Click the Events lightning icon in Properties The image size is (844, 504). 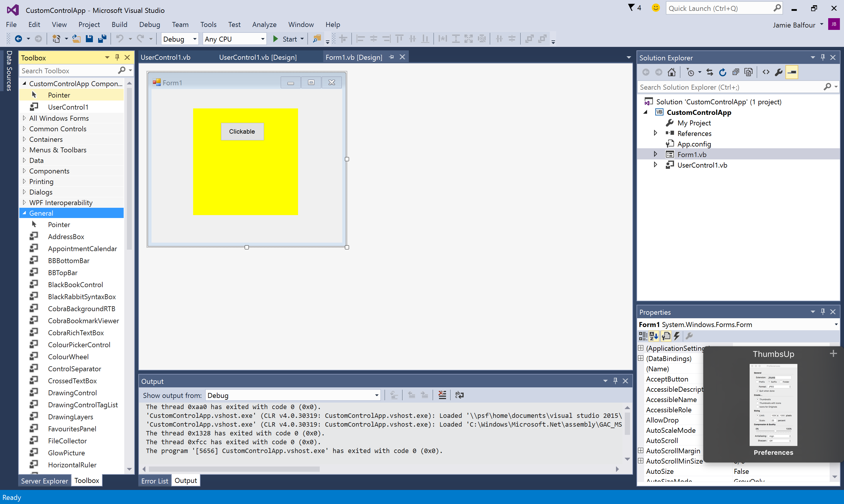tap(677, 336)
